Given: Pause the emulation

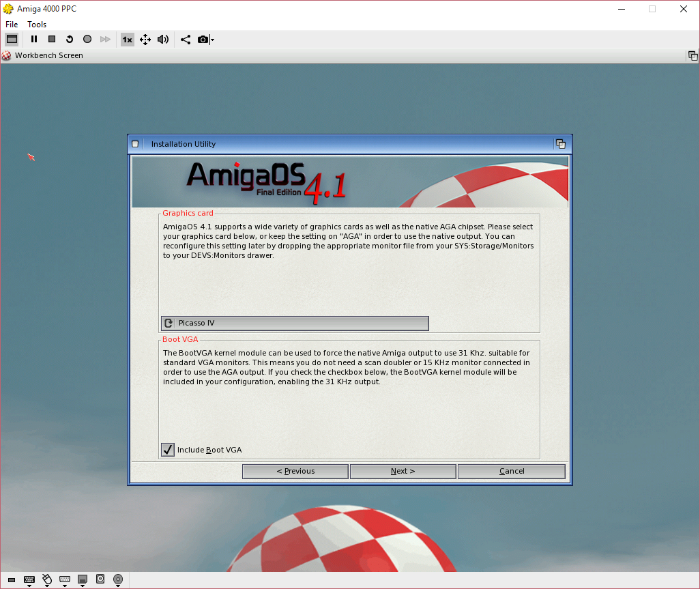Looking at the screenshot, I should (x=34, y=40).
